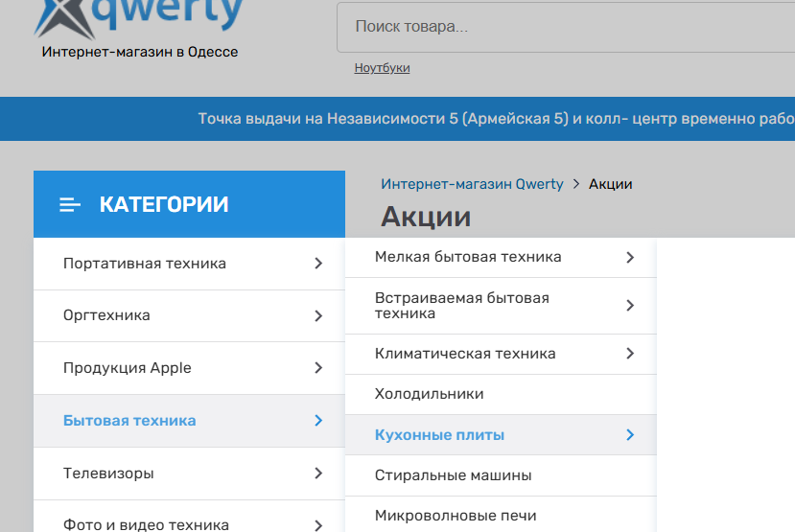Expand the Портативная техника chevron arrow
The image size is (795, 532).
(x=318, y=264)
